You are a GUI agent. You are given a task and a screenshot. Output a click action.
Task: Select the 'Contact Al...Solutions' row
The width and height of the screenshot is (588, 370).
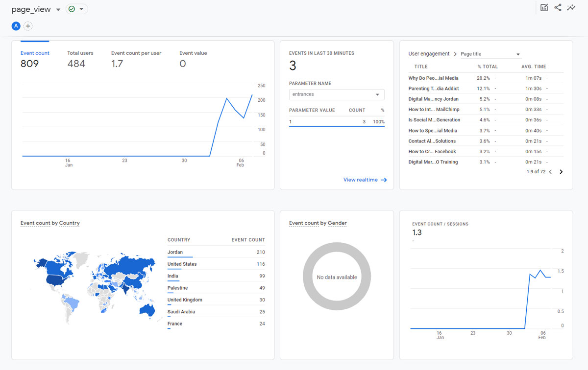pyautogui.click(x=486, y=141)
